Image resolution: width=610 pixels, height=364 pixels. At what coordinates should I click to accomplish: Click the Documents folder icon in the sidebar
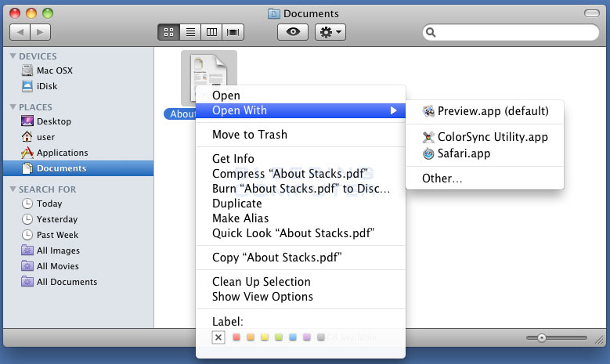tap(27, 168)
